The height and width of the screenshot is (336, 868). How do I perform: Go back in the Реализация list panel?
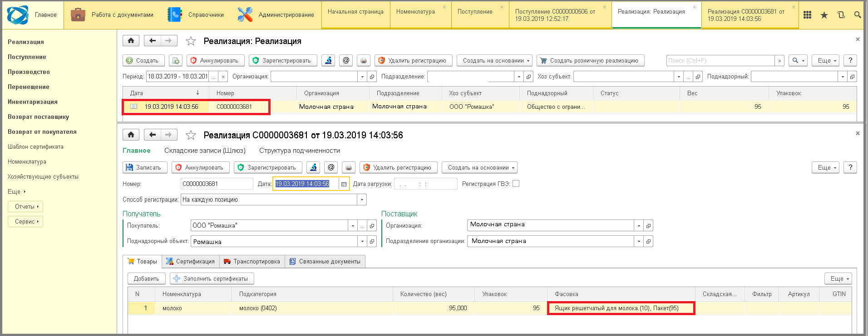[153, 41]
